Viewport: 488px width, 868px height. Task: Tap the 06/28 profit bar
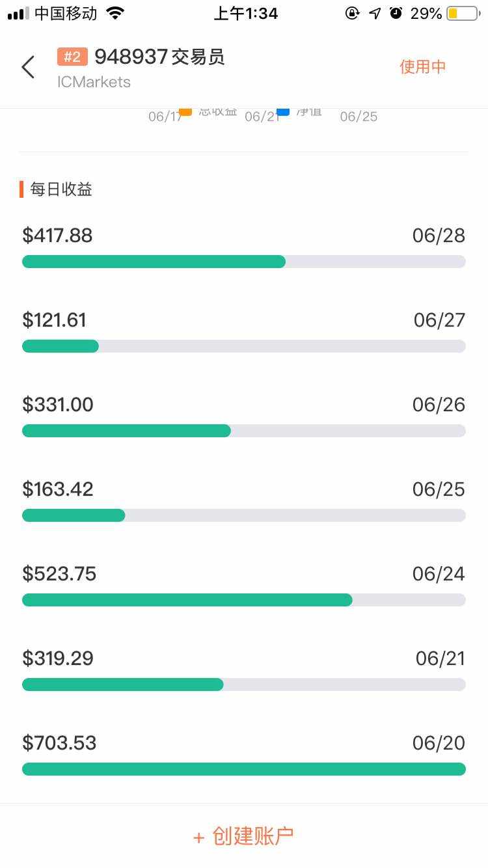tap(243, 262)
